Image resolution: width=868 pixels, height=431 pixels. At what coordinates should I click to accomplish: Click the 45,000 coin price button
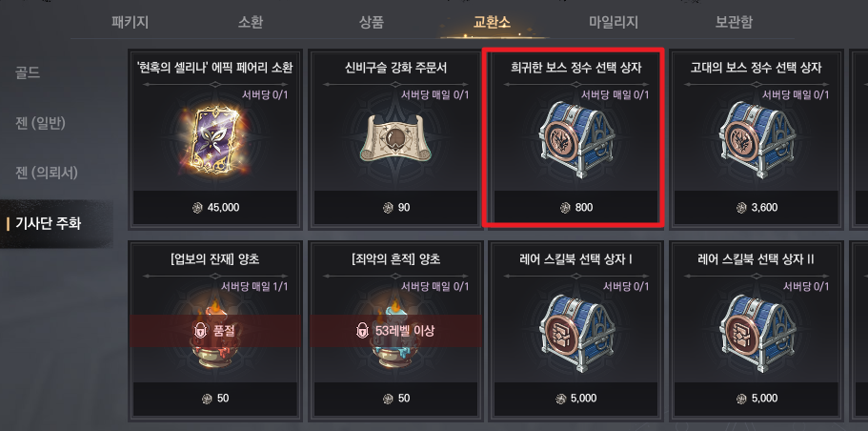tap(215, 208)
